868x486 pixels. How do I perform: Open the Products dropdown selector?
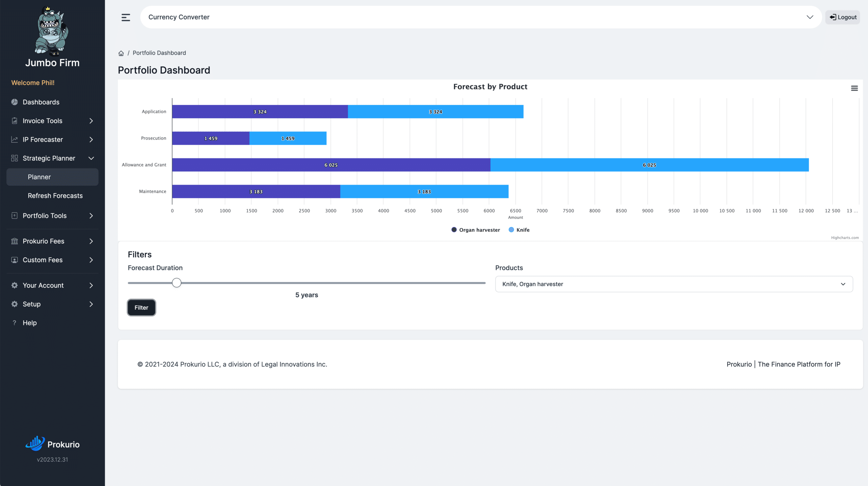pos(674,284)
